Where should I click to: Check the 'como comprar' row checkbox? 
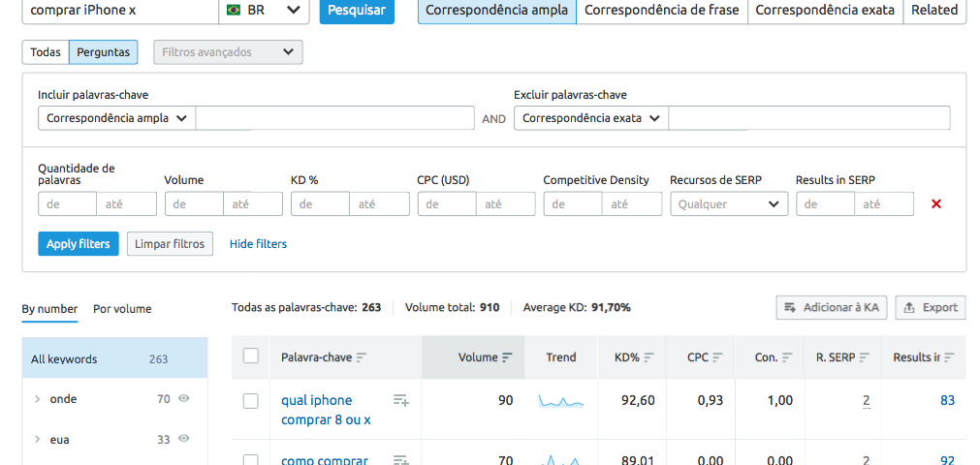tap(251, 460)
